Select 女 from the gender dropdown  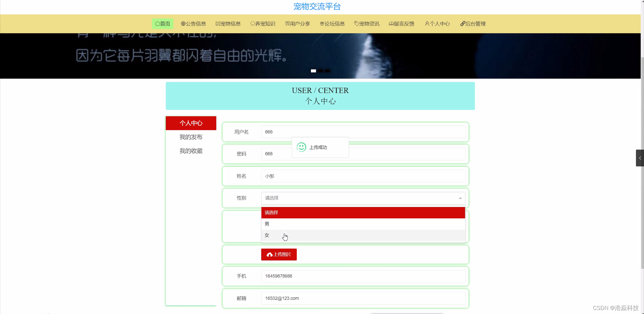363,235
